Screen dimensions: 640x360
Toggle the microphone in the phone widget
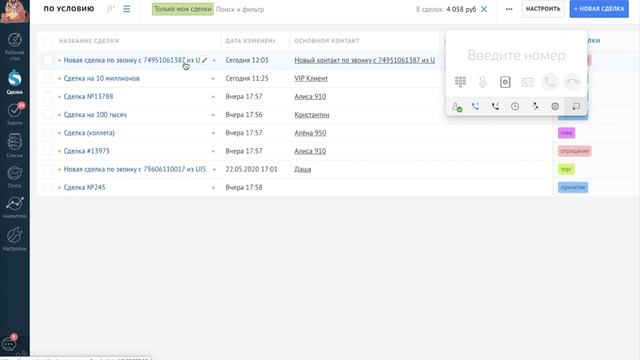click(483, 82)
